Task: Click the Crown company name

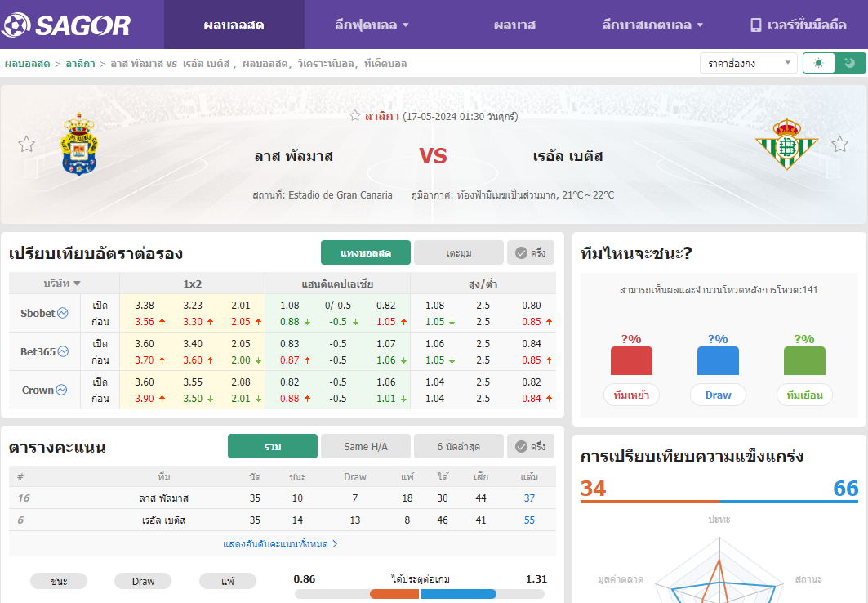Action: tap(38, 390)
